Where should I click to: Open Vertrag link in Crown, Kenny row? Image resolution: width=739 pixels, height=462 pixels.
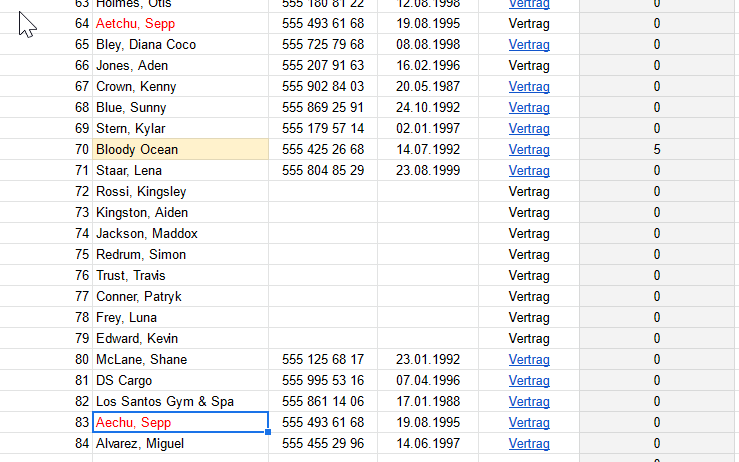(529, 87)
